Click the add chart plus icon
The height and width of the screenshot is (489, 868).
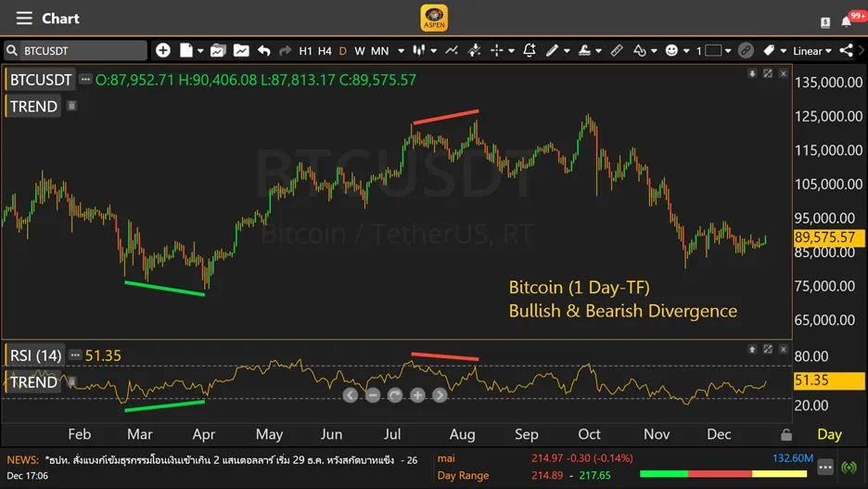(x=163, y=50)
